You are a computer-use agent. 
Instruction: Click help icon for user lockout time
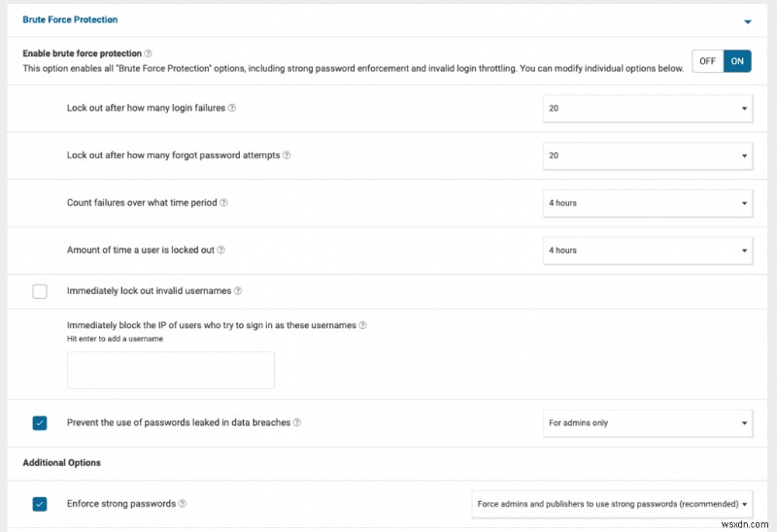tap(220, 250)
